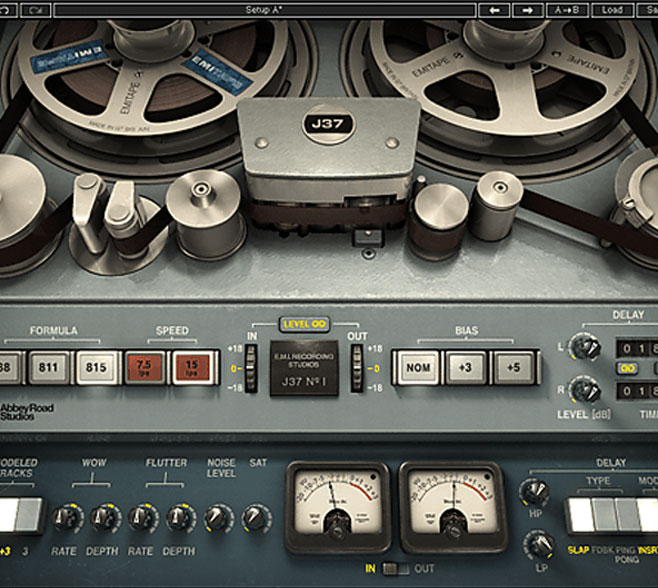Select the +3 bias button

[466, 368]
